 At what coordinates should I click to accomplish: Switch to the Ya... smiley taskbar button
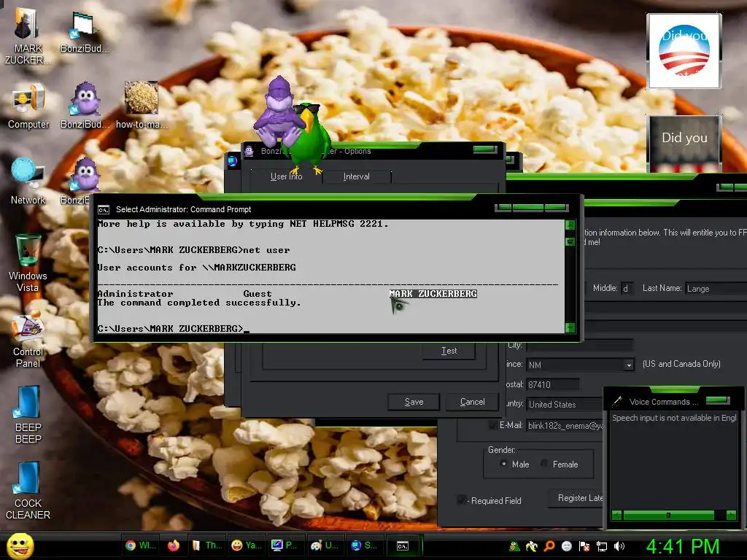pos(247,545)
